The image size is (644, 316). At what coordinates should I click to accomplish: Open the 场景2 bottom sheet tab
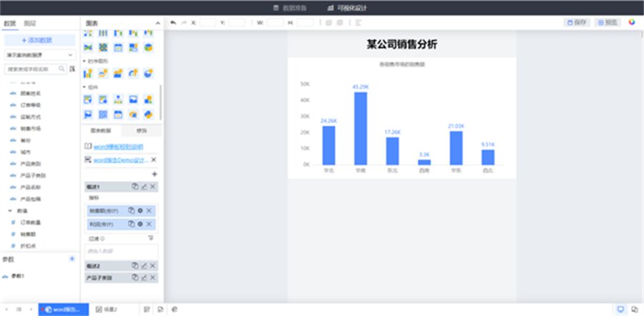pos(107,310)
